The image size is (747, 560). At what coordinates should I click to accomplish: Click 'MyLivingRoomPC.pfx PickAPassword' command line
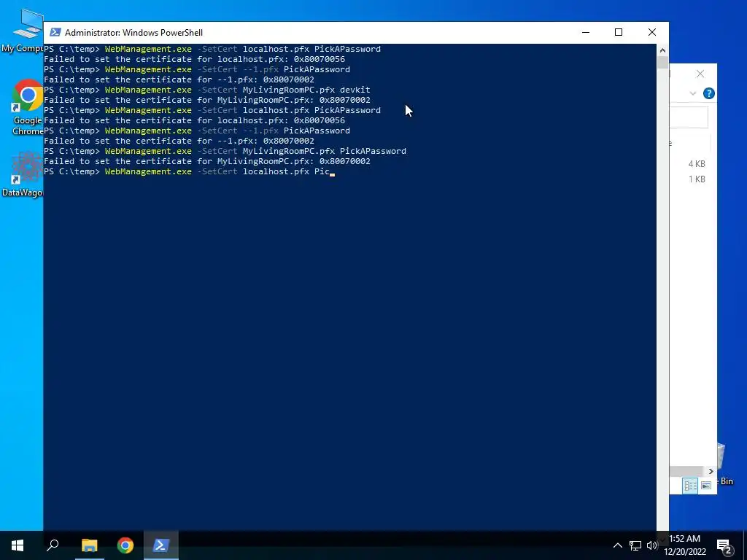pyautogui.click(x=225, y=151)
